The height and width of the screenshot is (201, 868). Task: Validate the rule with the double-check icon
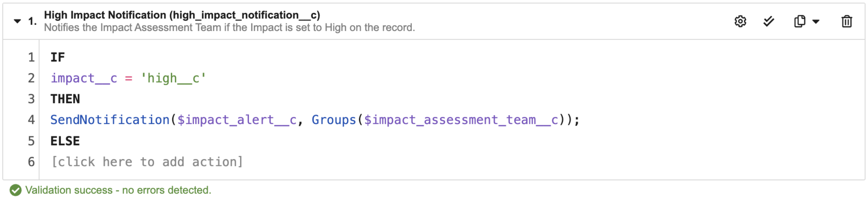(x=769, y=21)
